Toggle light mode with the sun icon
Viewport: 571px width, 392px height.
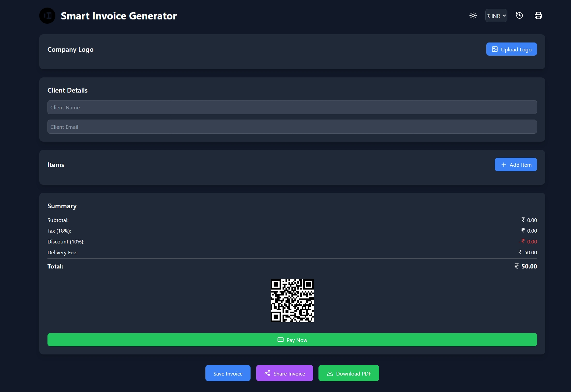point(473,15)
